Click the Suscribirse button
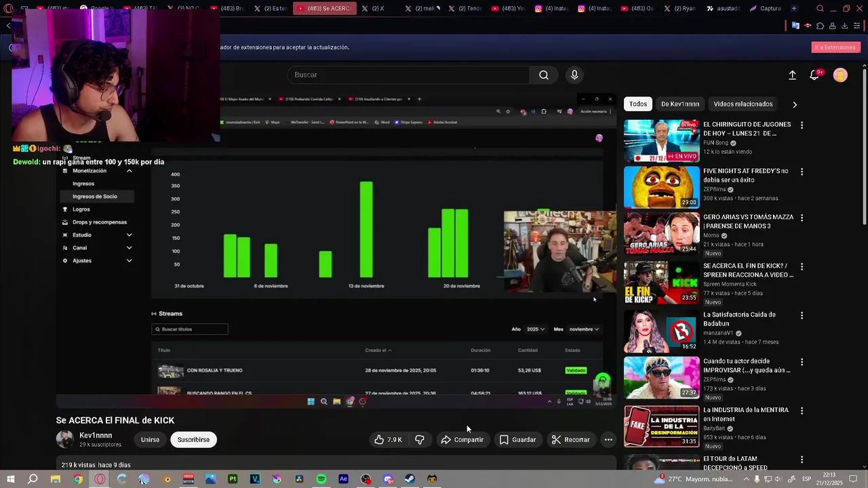The width and height of the screenshot is (868, 488). coord(193,440)
